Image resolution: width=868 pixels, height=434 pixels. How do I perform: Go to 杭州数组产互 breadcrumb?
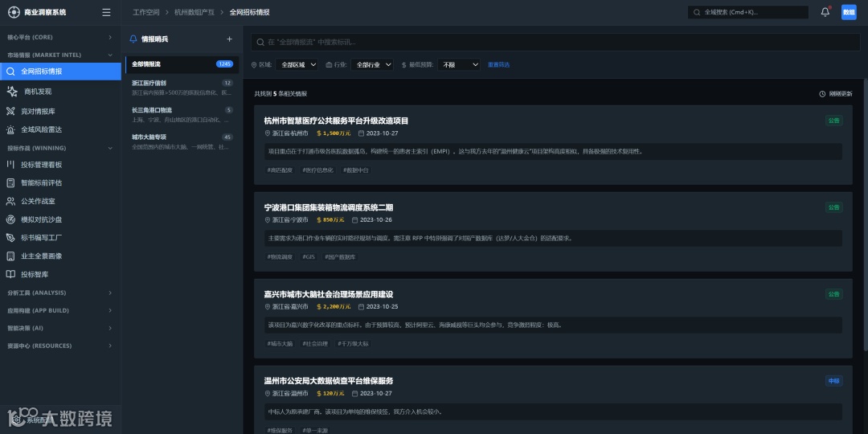(x=194, y=12)
